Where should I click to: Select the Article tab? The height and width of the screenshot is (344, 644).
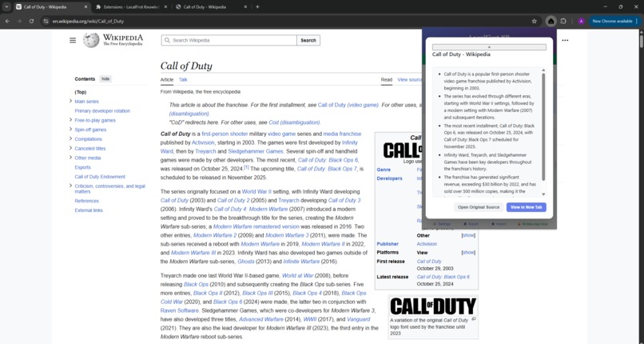coord(167,80)
